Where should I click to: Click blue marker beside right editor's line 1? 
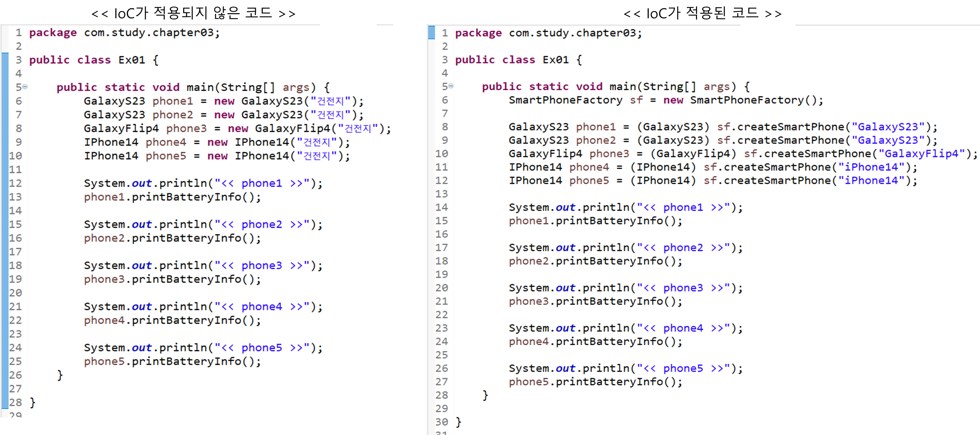pos(431,32)
